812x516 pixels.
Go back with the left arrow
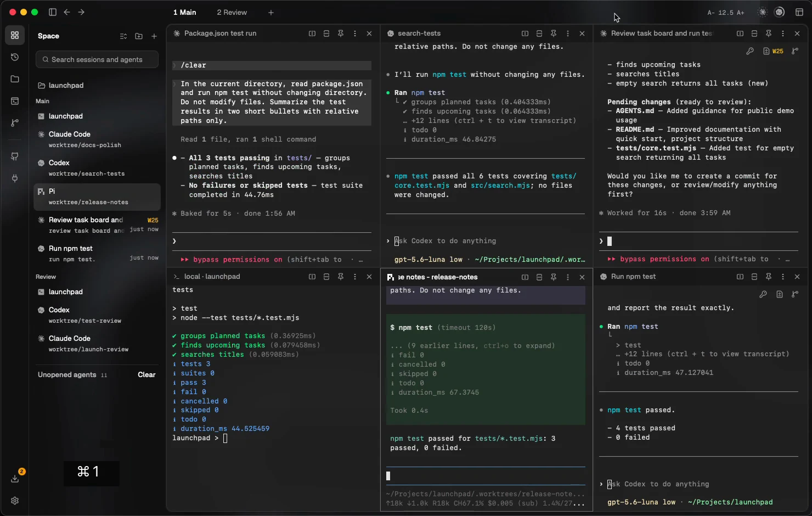coord(67,12)
